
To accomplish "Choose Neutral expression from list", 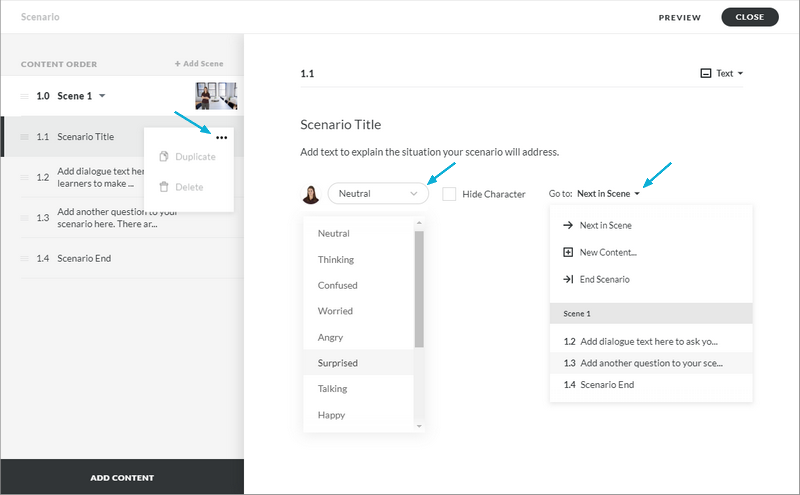I will pyautogui.click(x=359, y=233).
